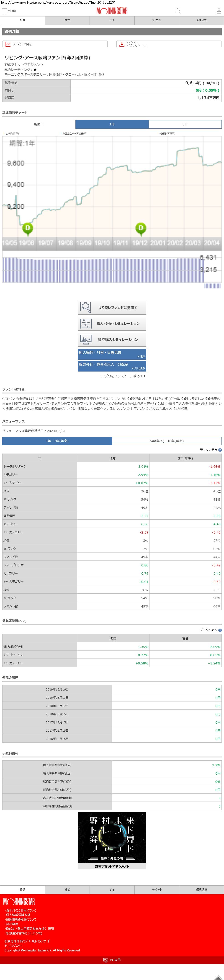Open 積立購入シミュレーション button
Image resolution: width=224 pixels, height=980 pixels.
click(112, 339)
